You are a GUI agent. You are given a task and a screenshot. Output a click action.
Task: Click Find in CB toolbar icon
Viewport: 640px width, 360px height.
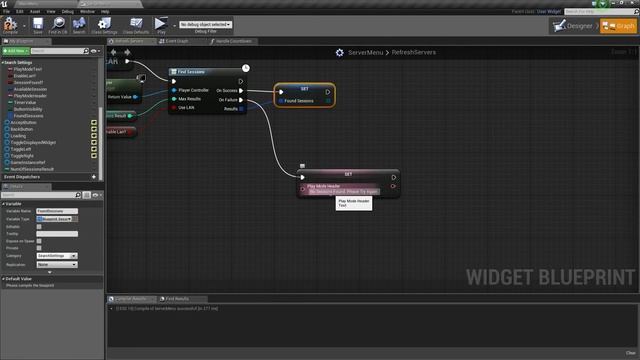click(x=58, y=26)
